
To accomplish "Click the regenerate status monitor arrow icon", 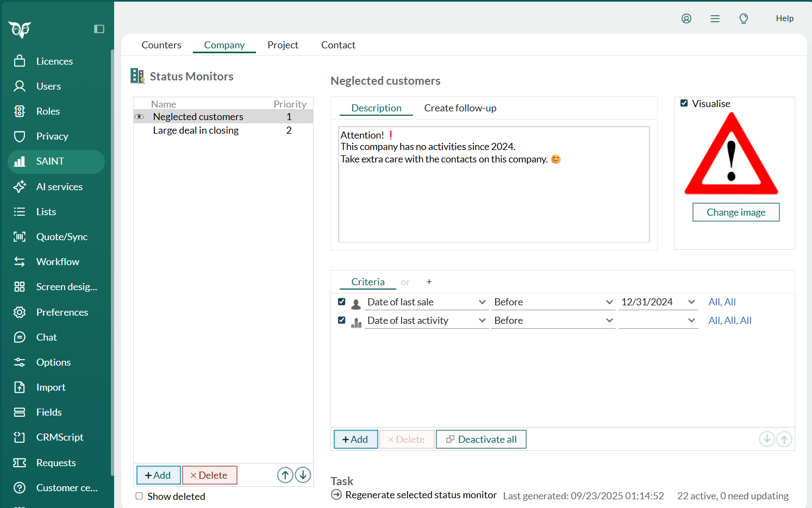I will pyautogui.click(x=336, y=495).
